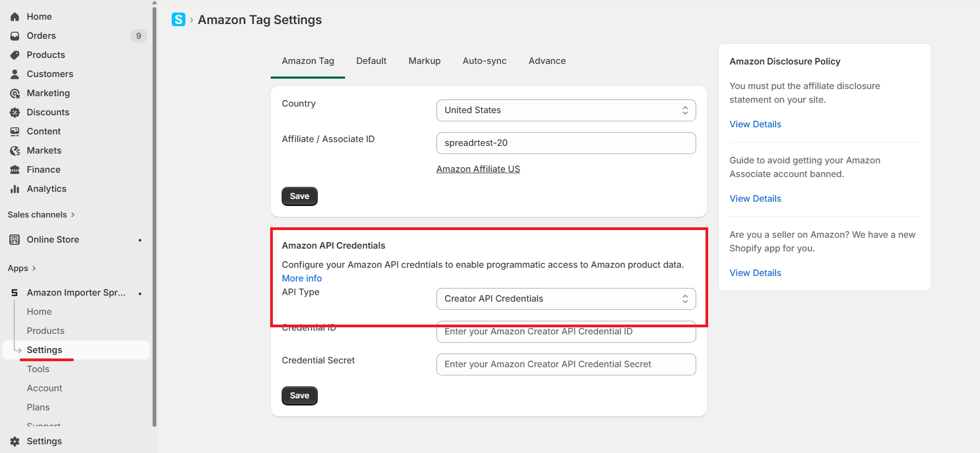Switch to the Amazon Tag tab
The width and height of the screenshot is (980, 453).
click(308, 61)
